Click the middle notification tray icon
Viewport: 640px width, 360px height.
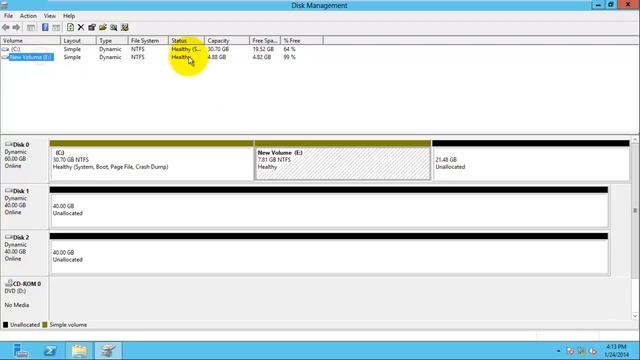coord(582,351)
